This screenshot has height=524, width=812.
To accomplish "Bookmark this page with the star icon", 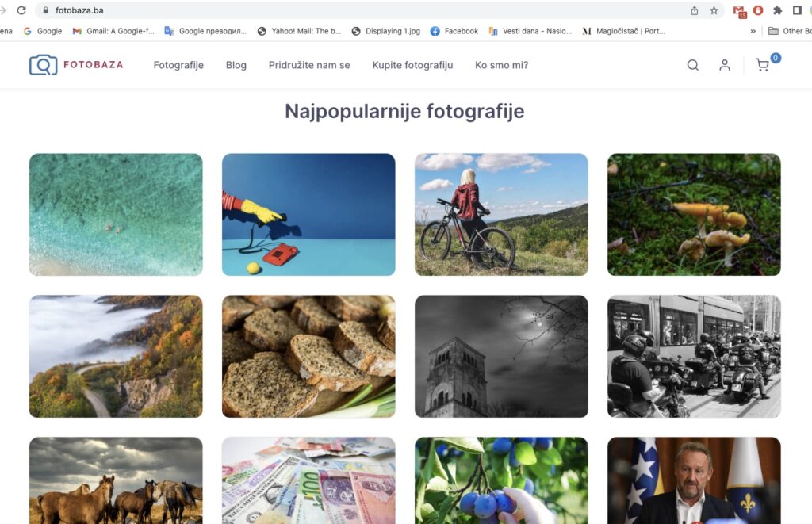I will click(x=714, y=10).
